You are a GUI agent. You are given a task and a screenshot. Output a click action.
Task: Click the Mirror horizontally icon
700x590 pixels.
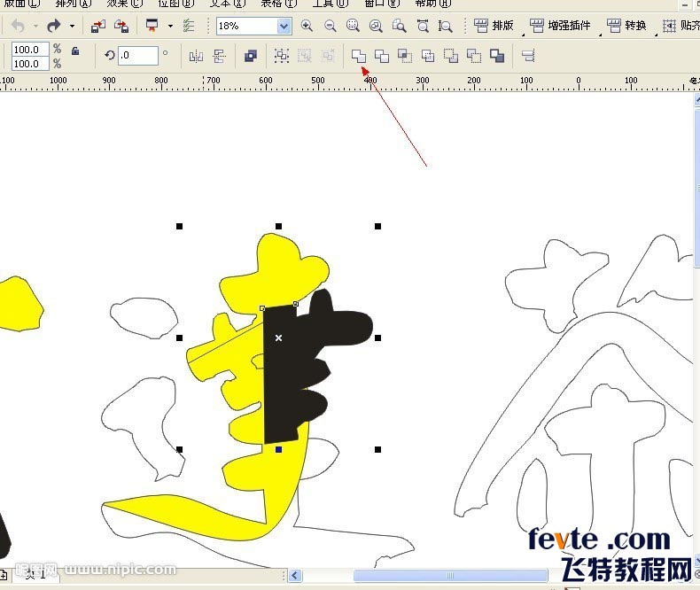[196, 56]
